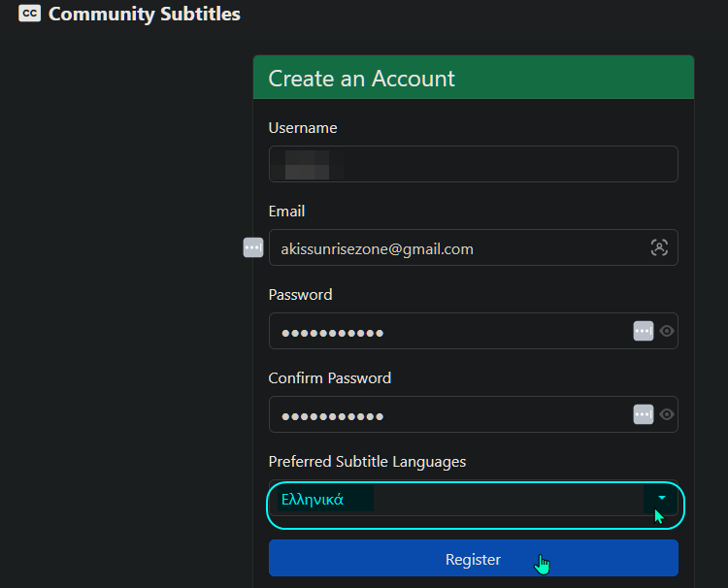Open password manager icon in Confirm Password field
The image size is (728, 588).
coord(643,414)
